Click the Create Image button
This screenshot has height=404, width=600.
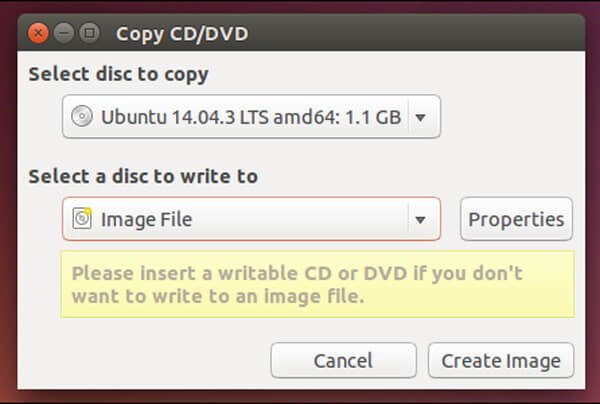pos(501,361)
